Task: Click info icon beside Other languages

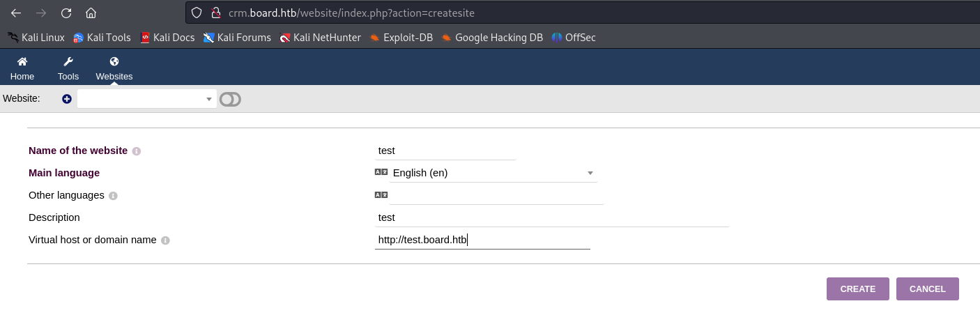Action: (x=113, y=196)
